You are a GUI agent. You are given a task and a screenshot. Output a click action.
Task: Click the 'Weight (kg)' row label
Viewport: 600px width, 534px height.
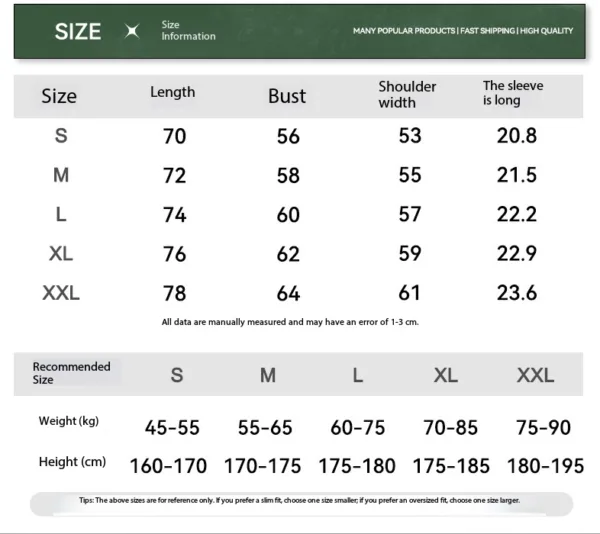[69, 421]
